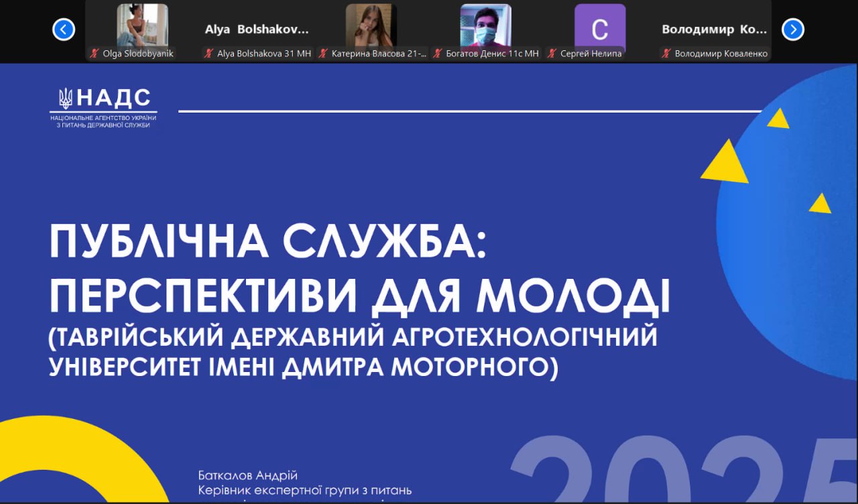The height and width of the screenshot is (504, 858).
Task: Select Olga Slodobyanik's video thumbnail
Action: [x=142, y=25]
